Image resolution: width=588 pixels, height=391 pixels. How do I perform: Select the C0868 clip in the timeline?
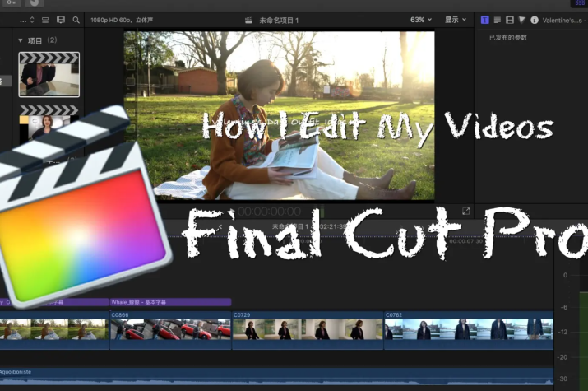point(170,329)
